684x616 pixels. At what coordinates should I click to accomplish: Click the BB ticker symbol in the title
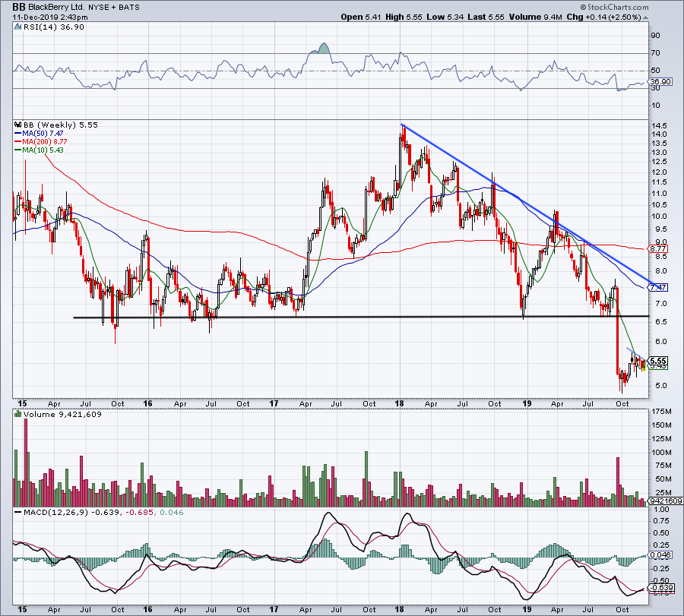18,7
